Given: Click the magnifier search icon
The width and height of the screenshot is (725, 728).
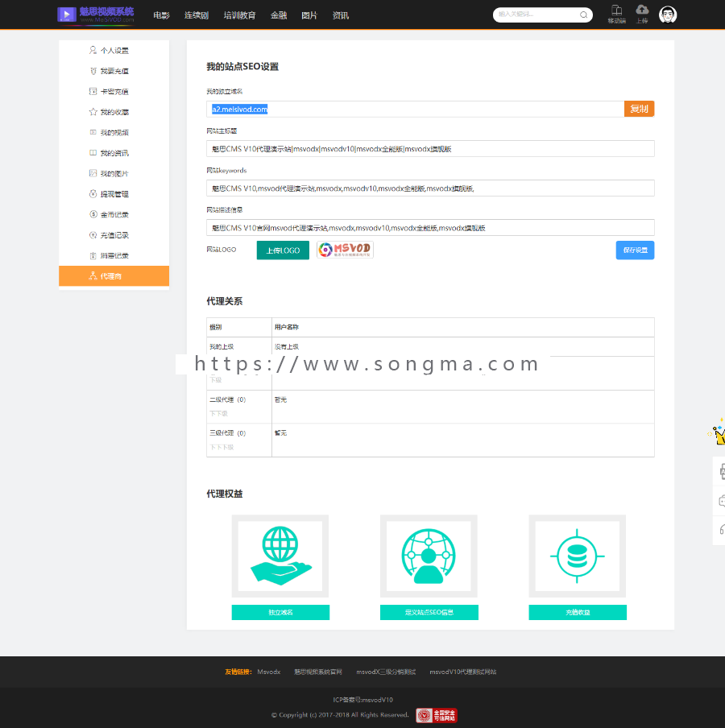Looking at the screenshot, I should tap(583, 14).
